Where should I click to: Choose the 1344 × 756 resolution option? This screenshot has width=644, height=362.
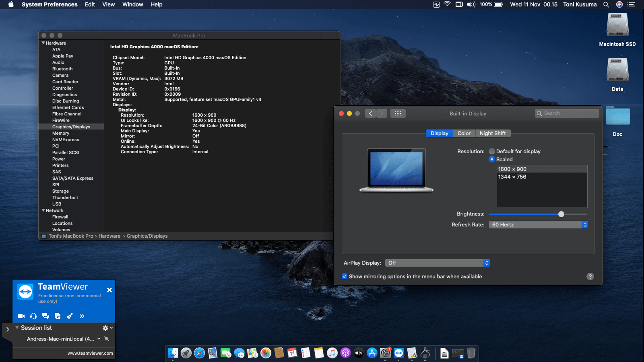pos(512,177)
